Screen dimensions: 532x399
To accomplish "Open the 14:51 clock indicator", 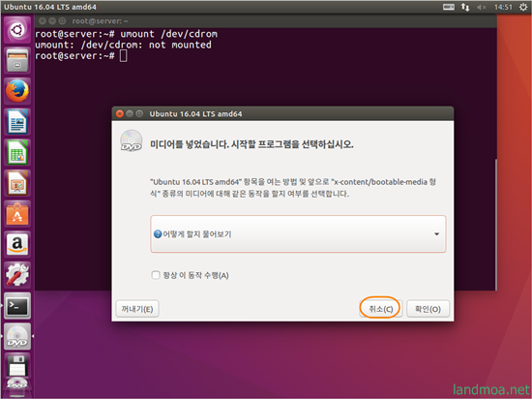I will tap(503, 7).
